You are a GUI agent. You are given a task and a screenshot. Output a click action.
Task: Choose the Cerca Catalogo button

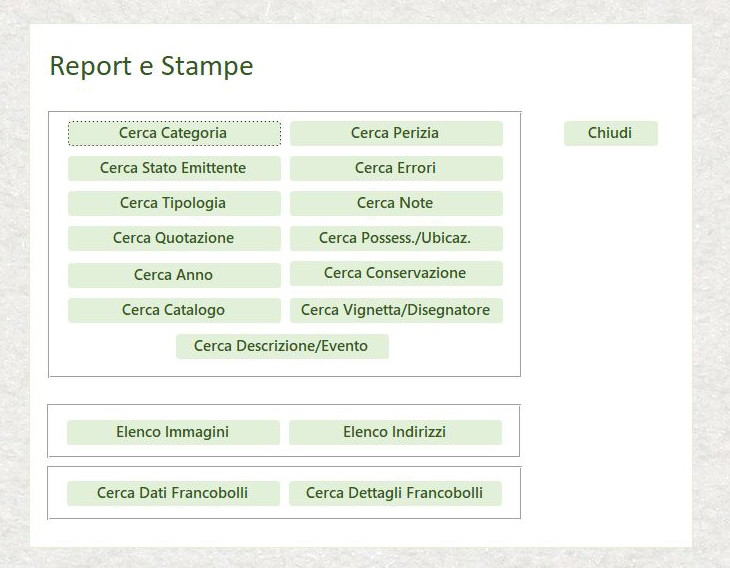coord(174,310)
